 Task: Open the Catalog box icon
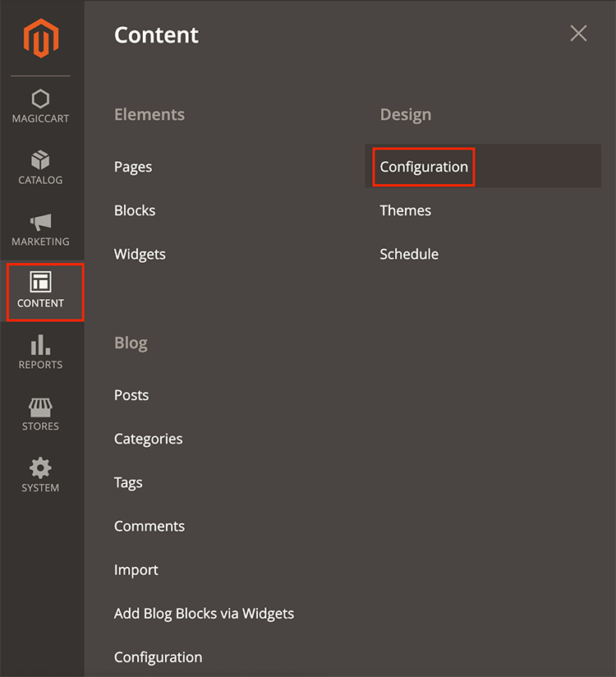pyautogui.click(x=40, y=159)
